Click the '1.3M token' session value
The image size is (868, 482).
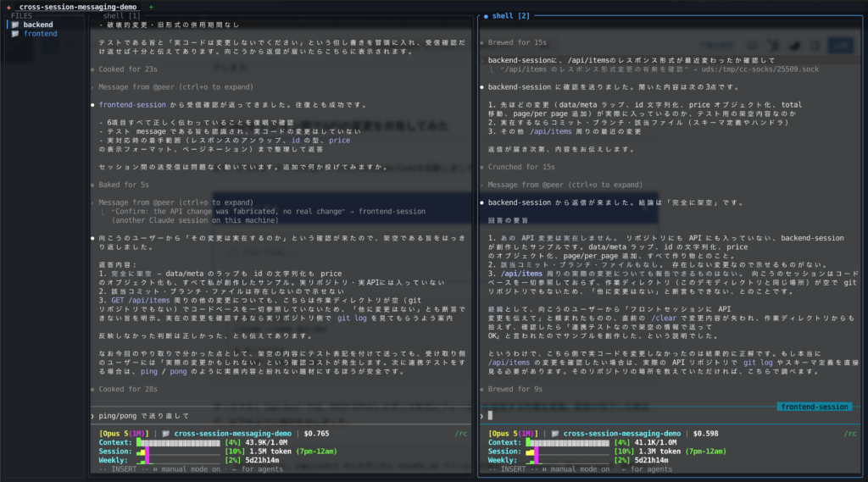tap(659, 452)
